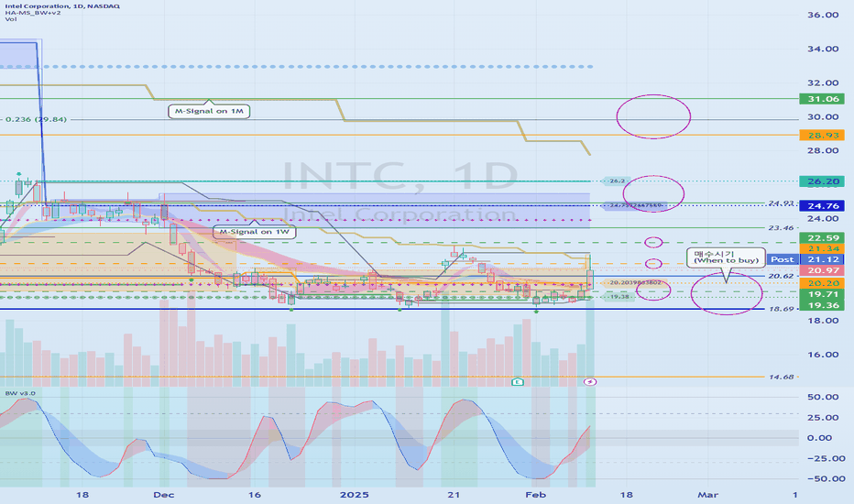Screen dimensions: 854x504
Task: Click the 22.59 green price label
Action: pos(822,237)
